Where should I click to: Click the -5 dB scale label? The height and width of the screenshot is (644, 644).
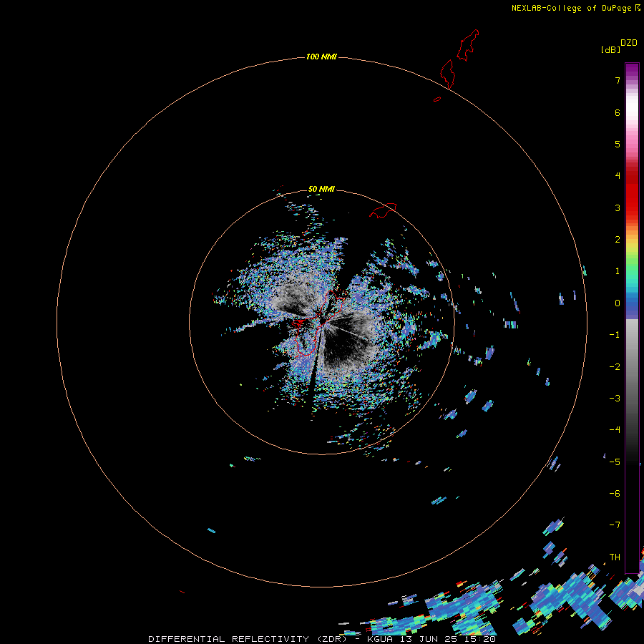click(615, 462)
